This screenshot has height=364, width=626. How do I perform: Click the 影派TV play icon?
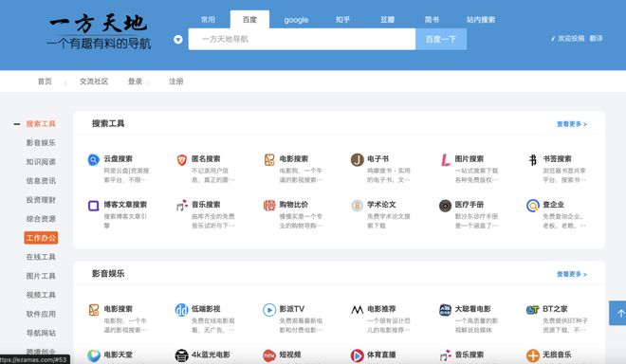coord(269,310)
